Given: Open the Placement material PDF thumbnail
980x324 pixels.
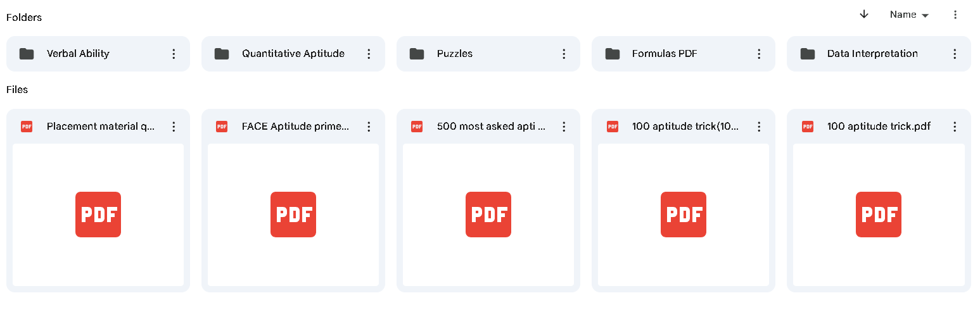Looking at the screenshot, I should click(98, 215).
